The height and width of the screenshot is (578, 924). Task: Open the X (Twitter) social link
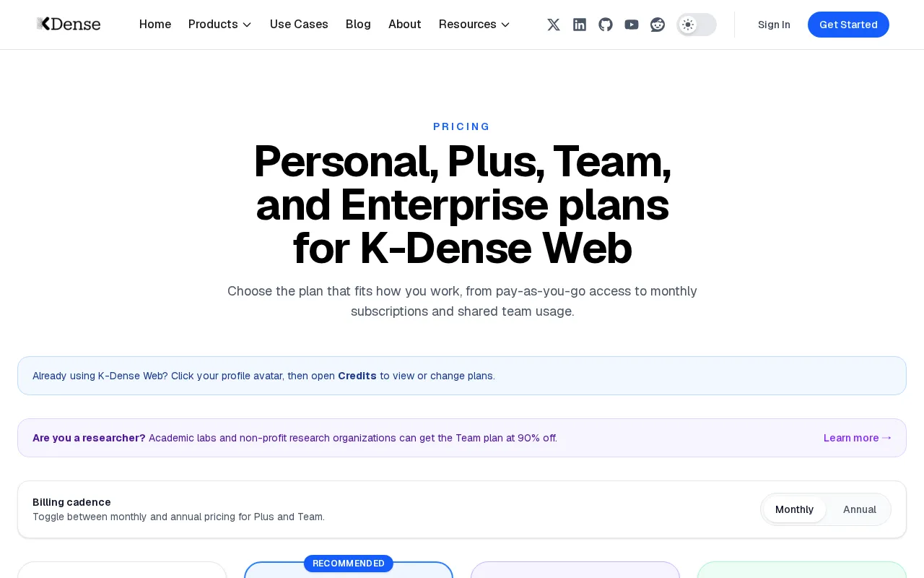554,25
